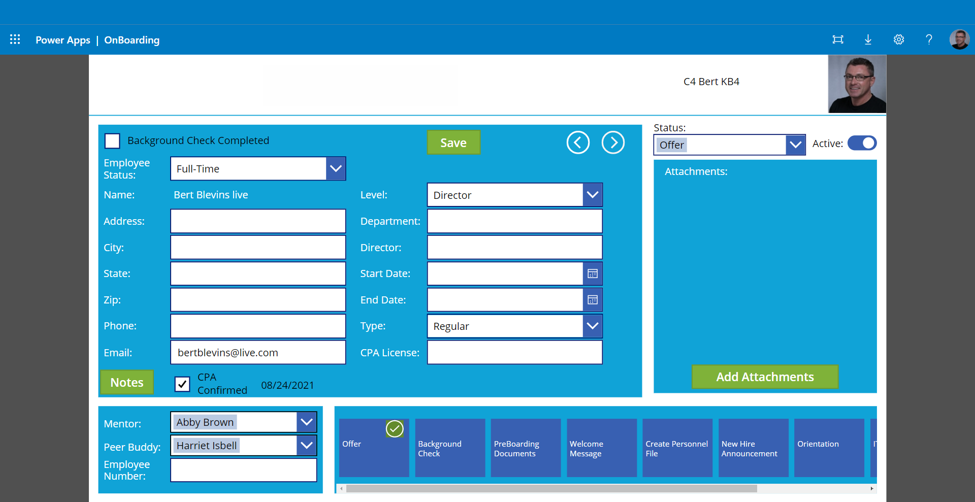
Task: Click the green Save button
Action: pyautogui.click(x=453, y=143)
